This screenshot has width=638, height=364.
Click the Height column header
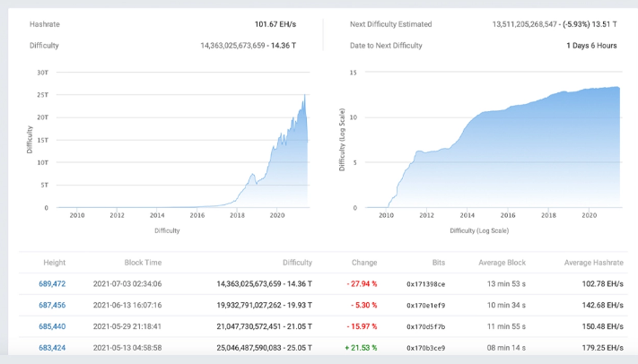coord(55,263)
